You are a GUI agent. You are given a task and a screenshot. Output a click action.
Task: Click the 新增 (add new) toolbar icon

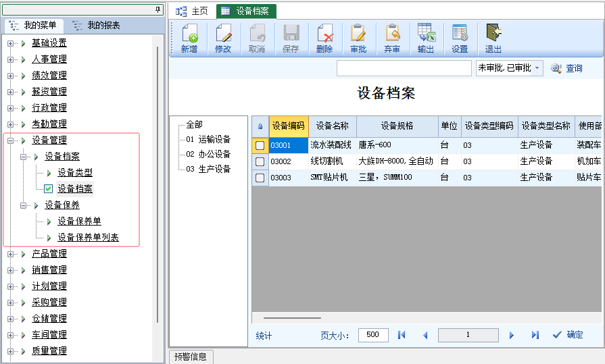189,38
